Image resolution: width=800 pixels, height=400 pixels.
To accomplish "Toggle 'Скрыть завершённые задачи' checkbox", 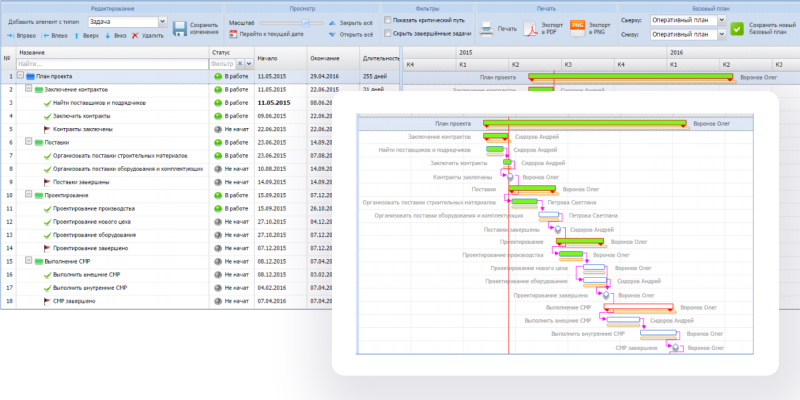I will pyautogui.click(x=387, y=33).
